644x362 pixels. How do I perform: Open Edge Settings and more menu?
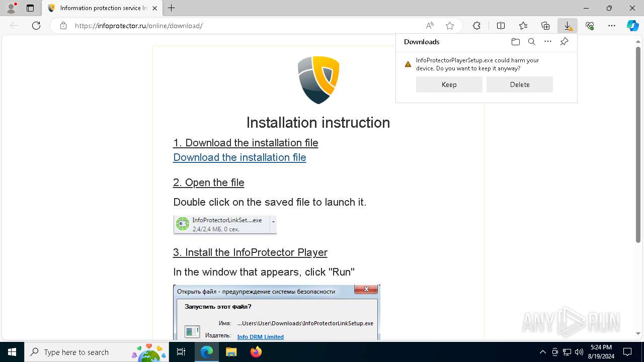pyautogui.click(x=612, y=26)
